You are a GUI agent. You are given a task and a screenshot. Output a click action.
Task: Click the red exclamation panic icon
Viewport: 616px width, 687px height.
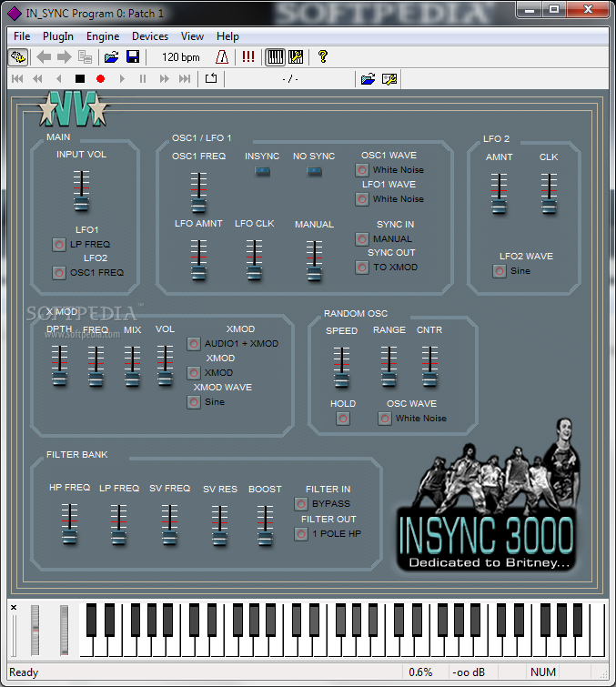coord(248,56)
